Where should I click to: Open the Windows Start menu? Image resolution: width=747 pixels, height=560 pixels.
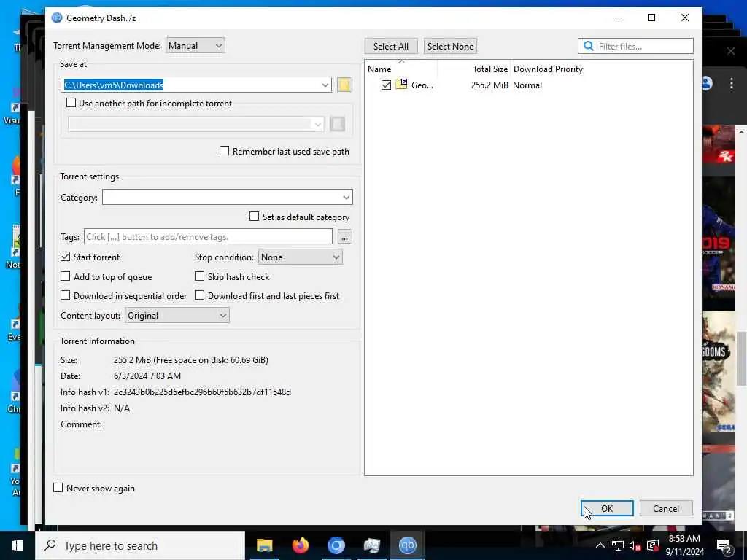point(18,545)
